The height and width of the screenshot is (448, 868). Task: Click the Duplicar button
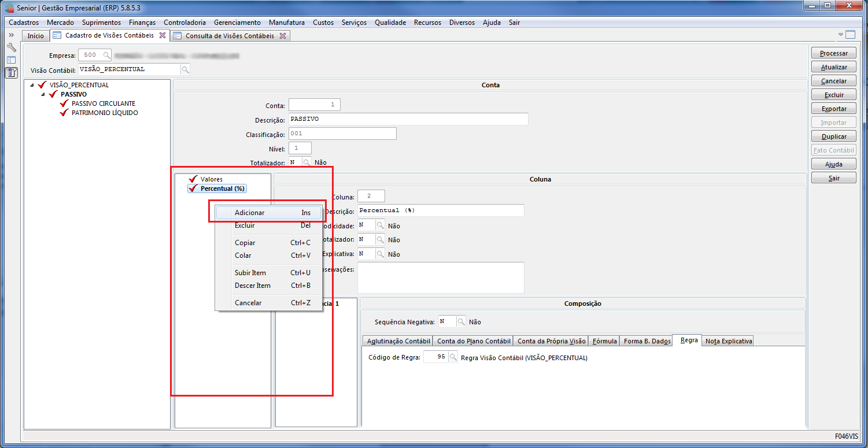(833, 136)
